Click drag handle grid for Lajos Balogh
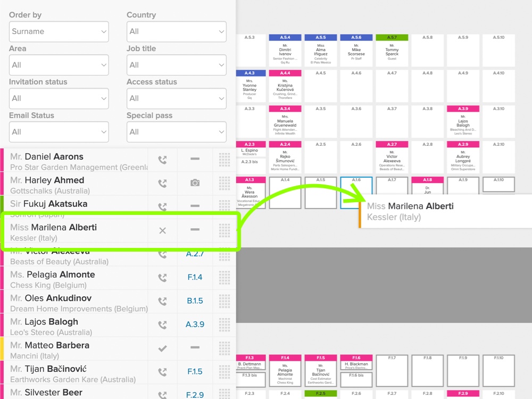 225,325
